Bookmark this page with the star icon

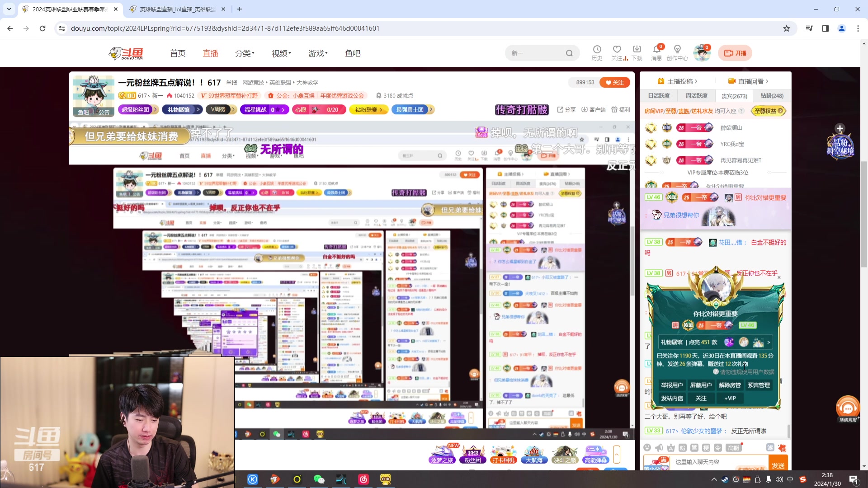click(787, 28)
